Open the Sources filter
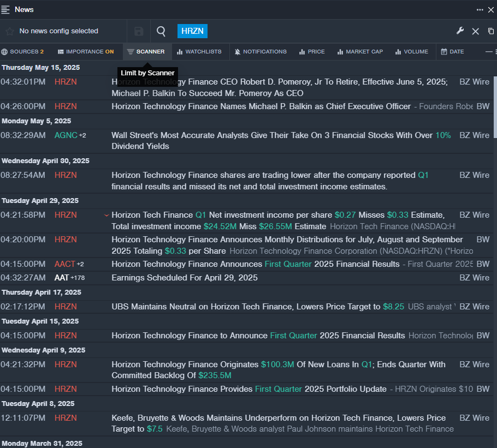 pyautogui.click(x=22, y=52)
